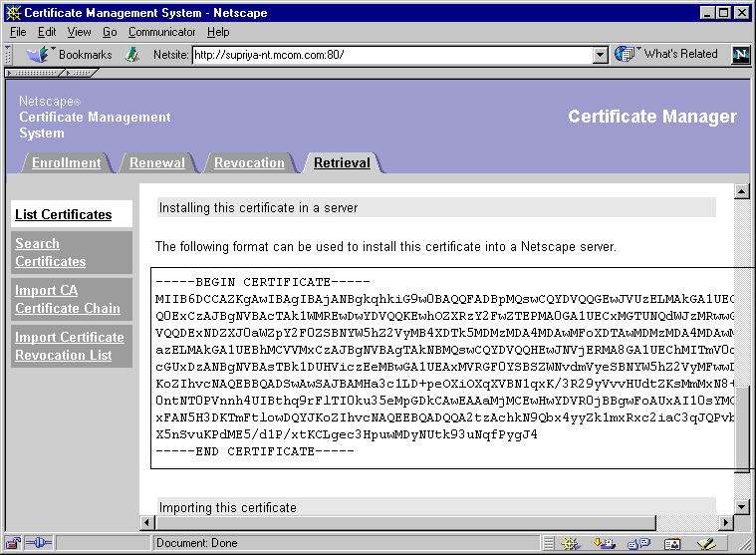Expand the first collapsed toolbar tab

click(x=34, y=73)
